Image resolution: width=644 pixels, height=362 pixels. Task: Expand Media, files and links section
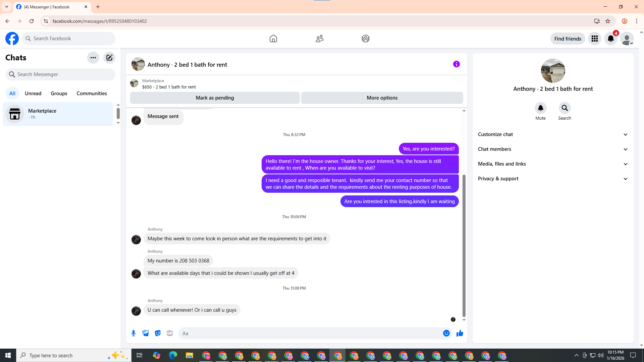click(x=553, y=164)
